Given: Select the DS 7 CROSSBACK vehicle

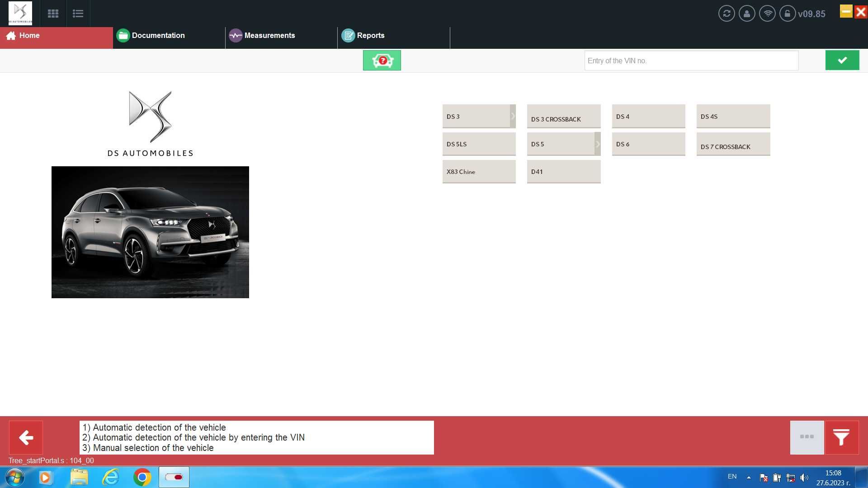Looking at the screenshot, I should coord(733,144).
